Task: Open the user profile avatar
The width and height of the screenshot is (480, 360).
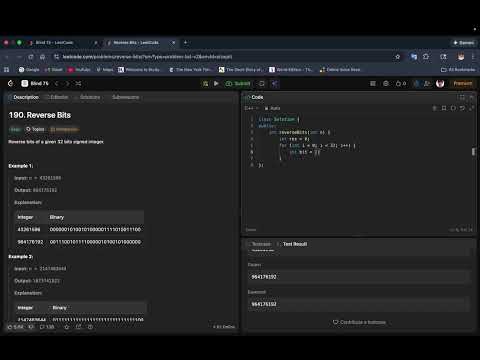Action: click(x=440, y=83)
